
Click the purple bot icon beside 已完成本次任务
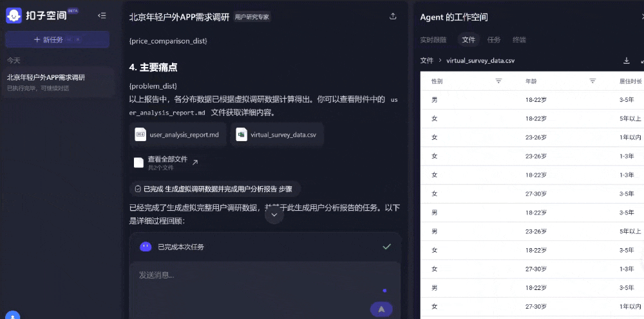[146, 247]
